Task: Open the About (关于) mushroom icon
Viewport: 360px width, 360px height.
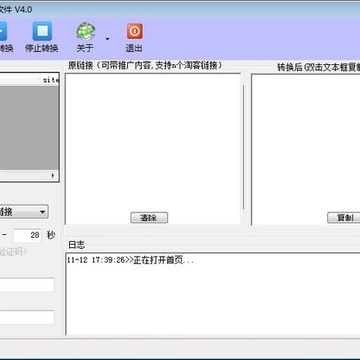Action: [86, 31]
